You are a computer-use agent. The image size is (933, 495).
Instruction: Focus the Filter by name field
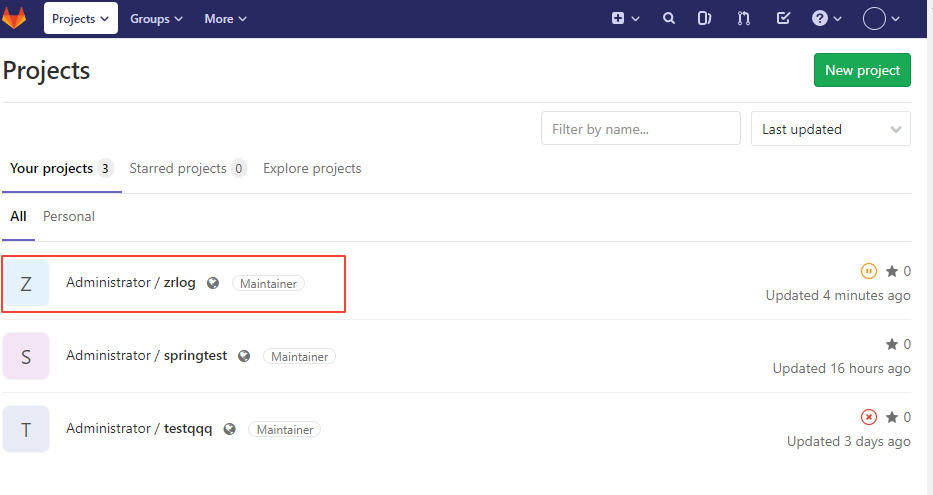pyautogui.click(x=640, y=129)
